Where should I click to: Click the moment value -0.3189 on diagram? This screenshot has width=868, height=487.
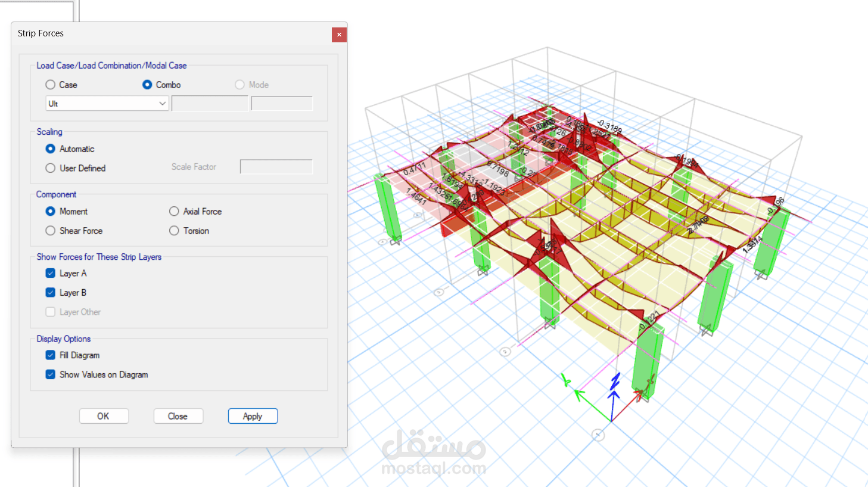click(609, 126)
